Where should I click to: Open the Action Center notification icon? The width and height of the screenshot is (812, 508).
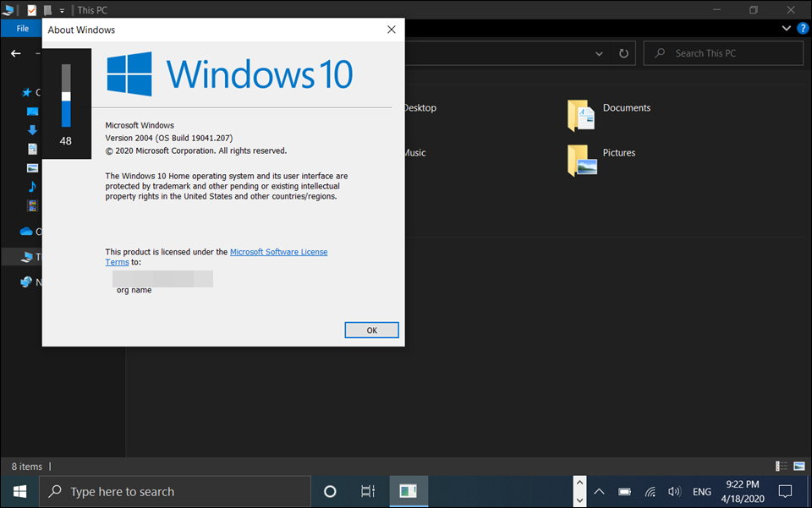pos(785,491)
